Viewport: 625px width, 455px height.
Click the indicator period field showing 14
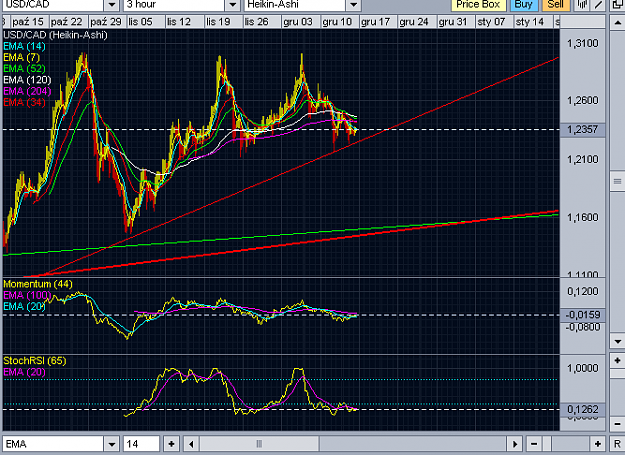(142, 443)
